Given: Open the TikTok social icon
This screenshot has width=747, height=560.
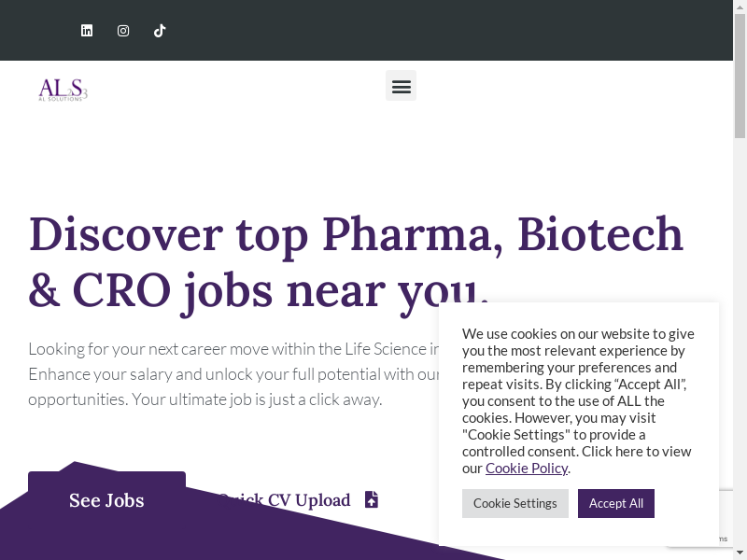Looking at the screenshot, I should tap(160, 31).
